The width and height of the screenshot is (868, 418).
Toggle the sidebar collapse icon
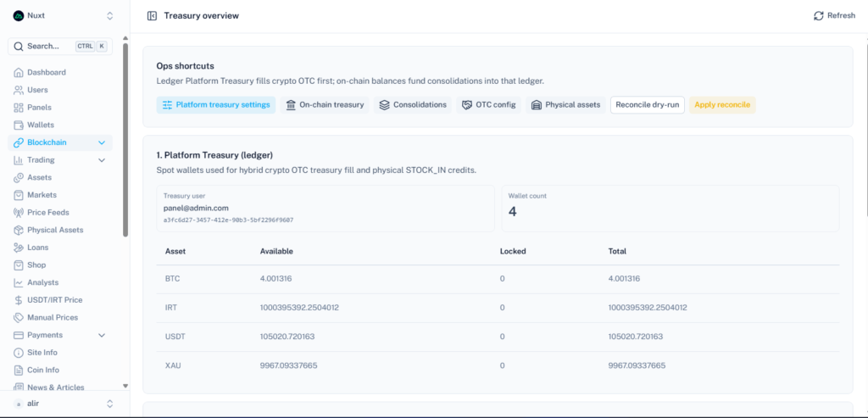[x=152, y=16]
